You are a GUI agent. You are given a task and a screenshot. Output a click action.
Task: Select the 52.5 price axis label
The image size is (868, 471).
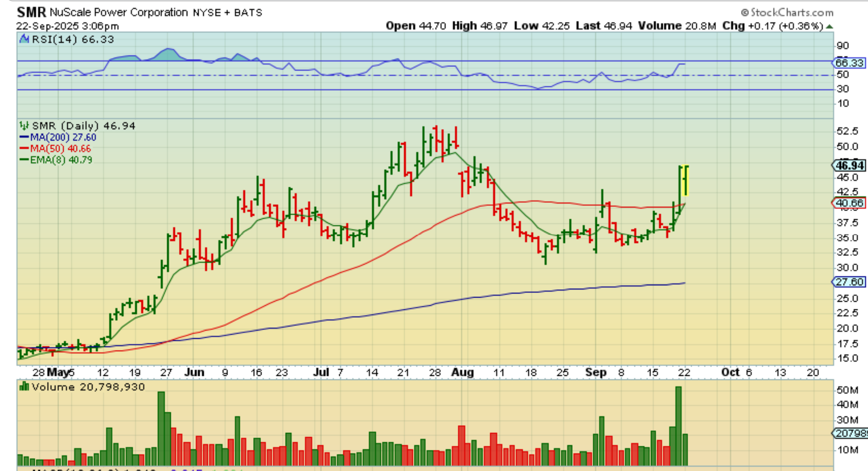(847, 131)
